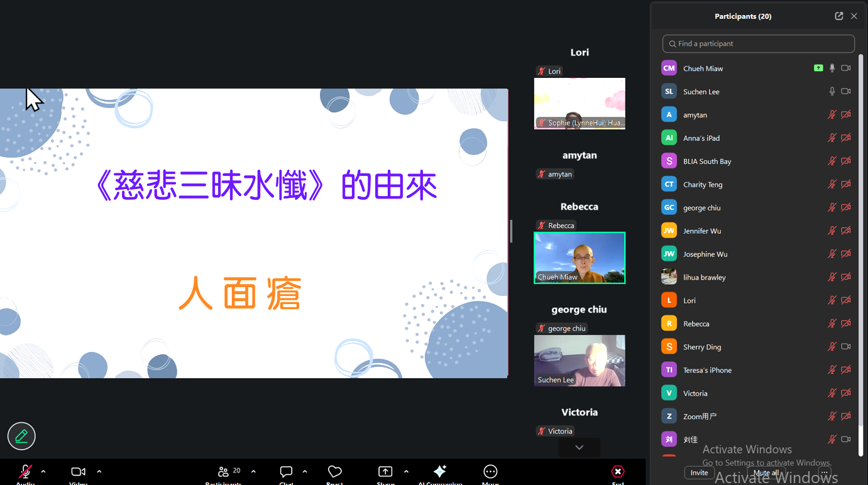Open the React heart icon
Screen dimensions: 868x485
pyautogui.click(x=334, y=471)
